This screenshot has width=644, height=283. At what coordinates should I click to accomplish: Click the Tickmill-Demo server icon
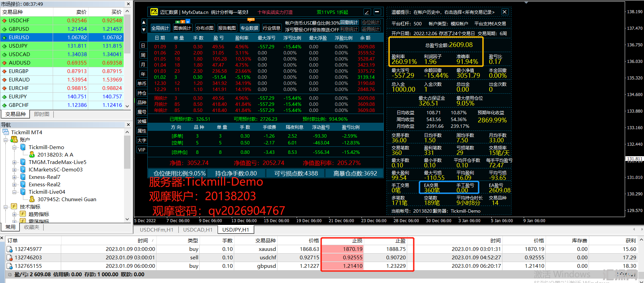click(x=23, y=147)
